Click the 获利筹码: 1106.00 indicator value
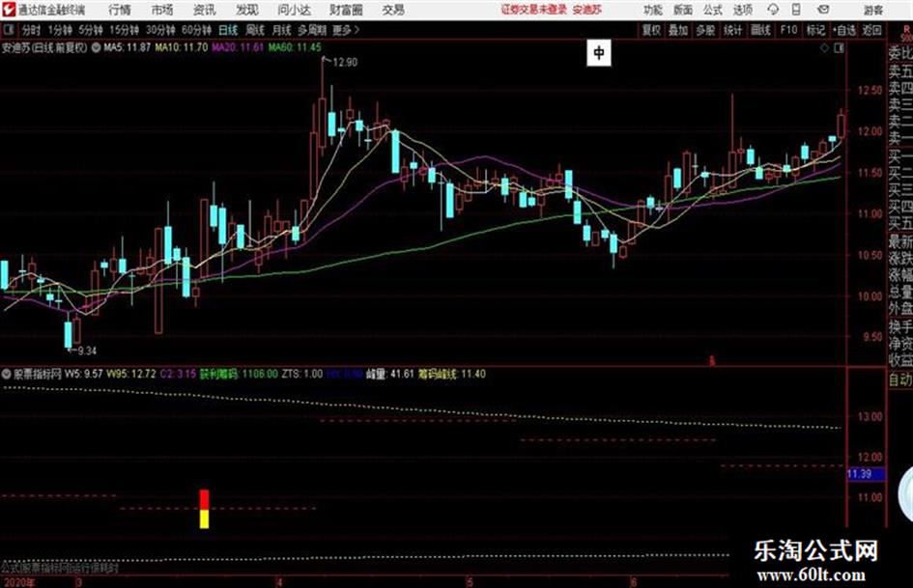The image size is (913, 588). [x=239, y=374]
